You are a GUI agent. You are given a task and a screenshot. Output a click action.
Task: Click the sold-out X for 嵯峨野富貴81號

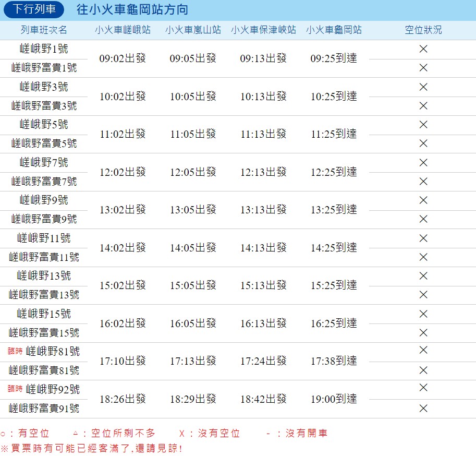(423, 370)
